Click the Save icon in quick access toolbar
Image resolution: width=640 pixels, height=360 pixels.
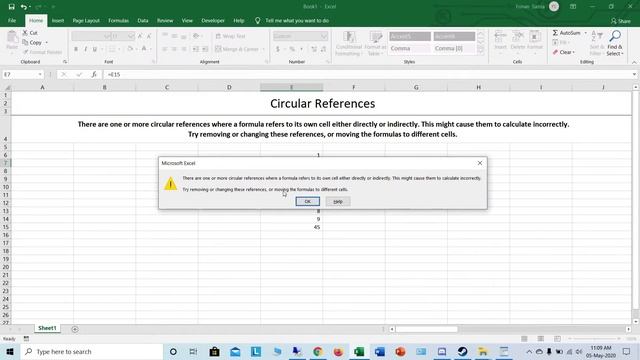pyautogui.click(x=11, y=7)
